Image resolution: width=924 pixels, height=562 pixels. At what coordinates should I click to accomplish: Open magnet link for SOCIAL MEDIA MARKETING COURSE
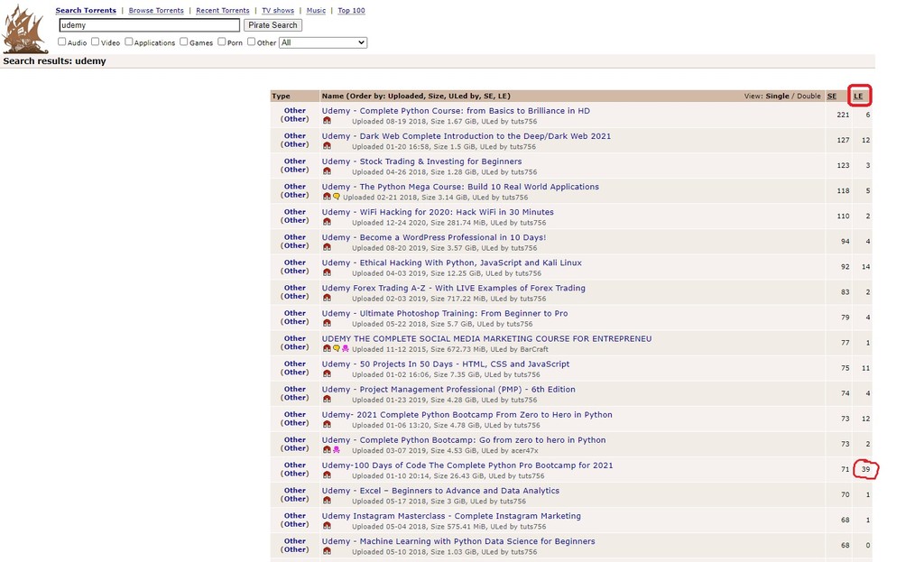tap(327, 349)
